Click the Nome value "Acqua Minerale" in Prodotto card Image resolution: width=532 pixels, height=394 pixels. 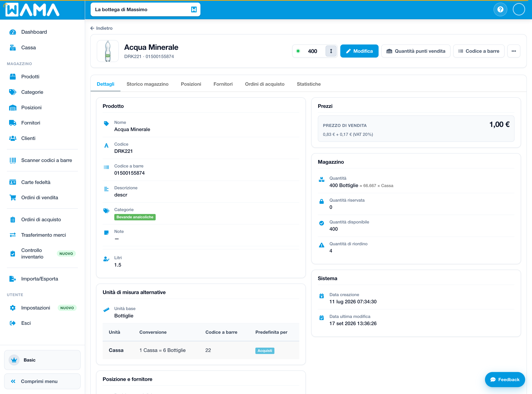[x=132, y=129]
